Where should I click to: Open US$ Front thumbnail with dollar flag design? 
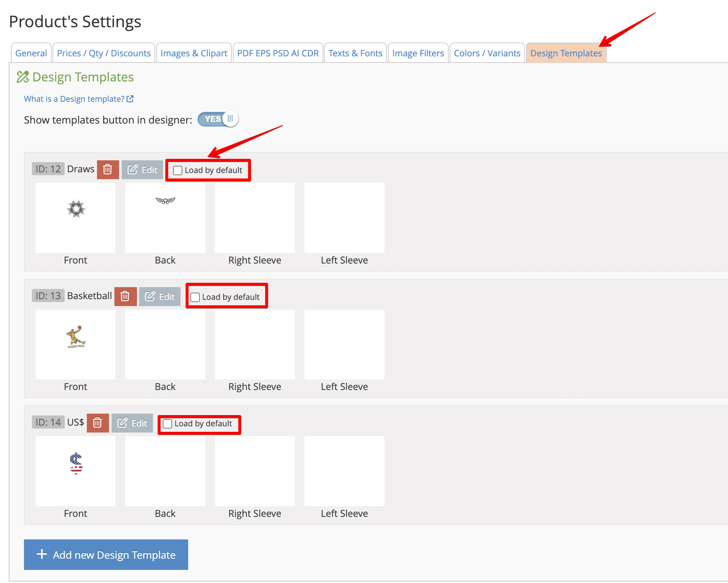[76, 471]
